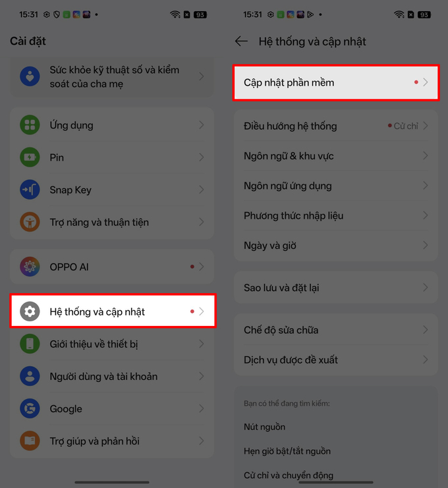
Task: Open the Sao lưu và đặt lại chevron
Action: click(426, 287)
